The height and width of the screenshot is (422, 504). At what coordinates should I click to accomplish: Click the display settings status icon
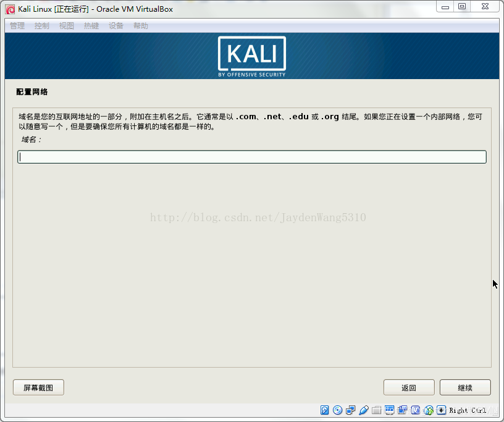click(x=390, y=410)
